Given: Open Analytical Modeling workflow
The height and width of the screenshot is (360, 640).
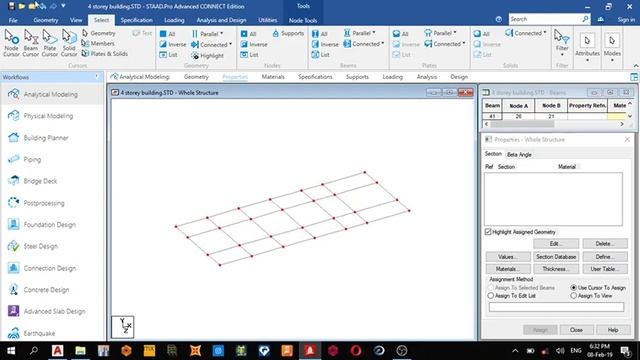Looking at the screenshot, I should tap(52, 94).
